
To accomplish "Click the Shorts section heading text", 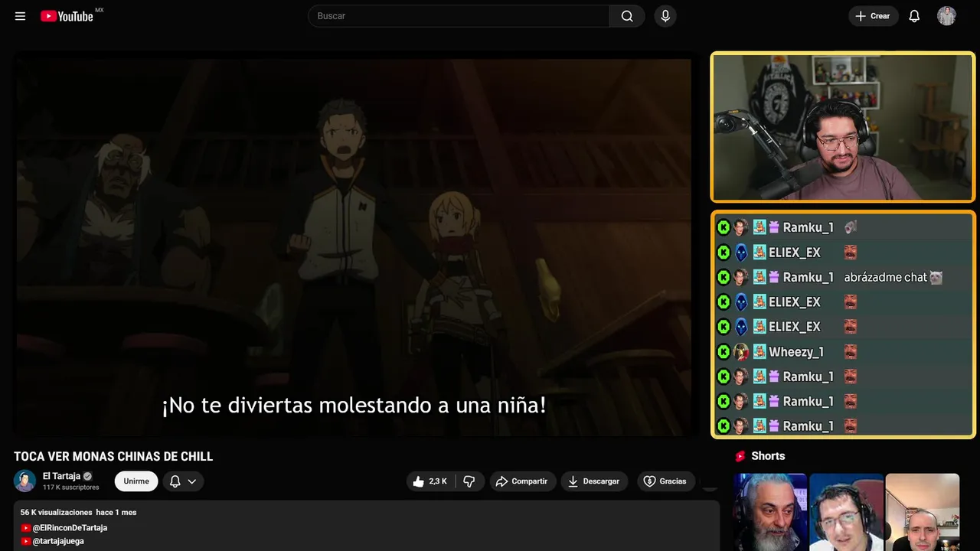I will [768, 456].
